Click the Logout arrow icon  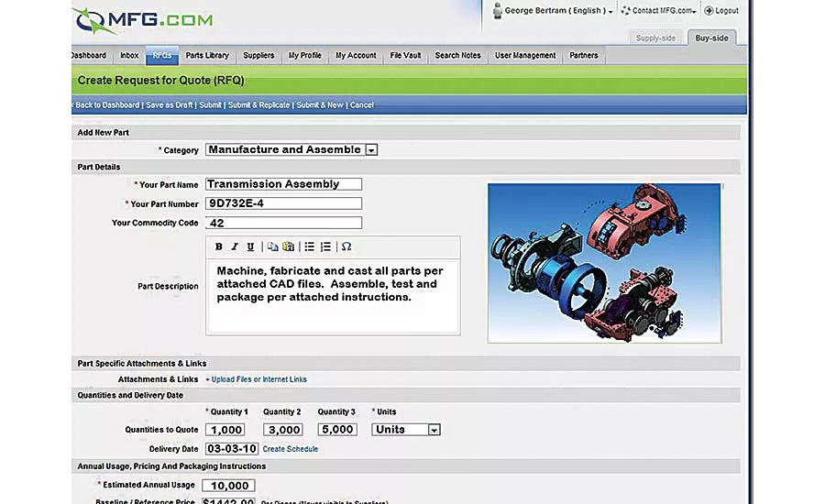(709, 10)
